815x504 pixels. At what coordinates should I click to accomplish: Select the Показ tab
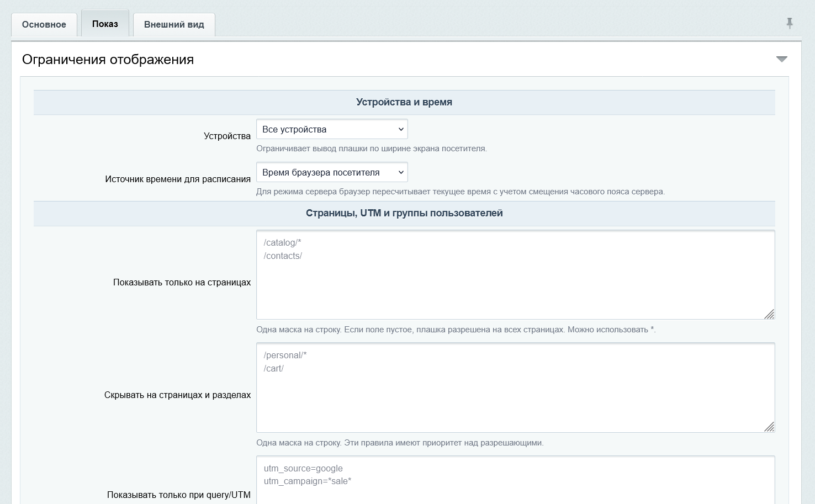pyautogui.click(x=105, y=24)
